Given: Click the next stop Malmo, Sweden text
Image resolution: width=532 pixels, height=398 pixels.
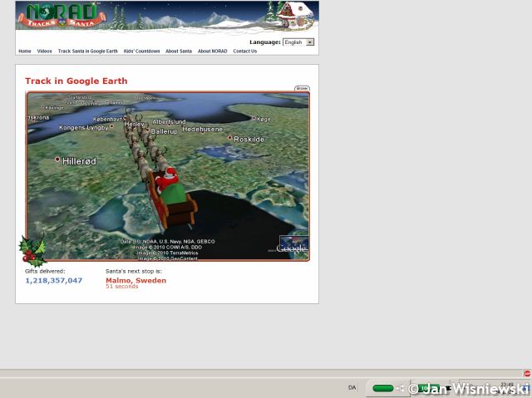Looking at the screenshot, I should 136,280.
